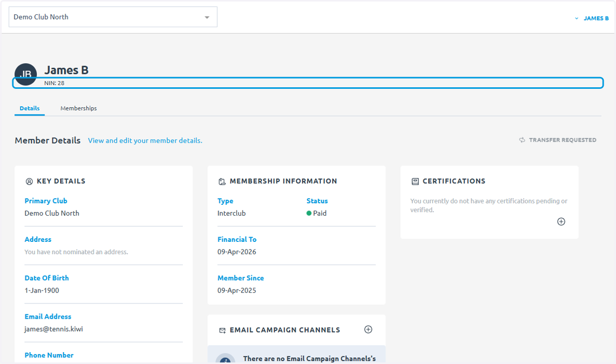Image resolution: width=616 pixels, height=364 pixels.
Task: Open the JAMES B user menu
Action: [592, 18]
